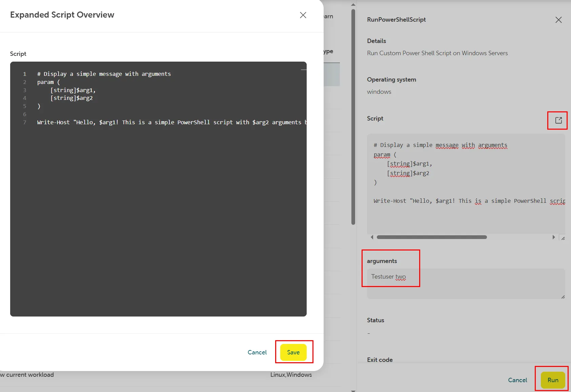The width and height of the screenshot is (571, 392).
Task: Cancel the RunPowerShellScript panel
Action: [517, 380]
